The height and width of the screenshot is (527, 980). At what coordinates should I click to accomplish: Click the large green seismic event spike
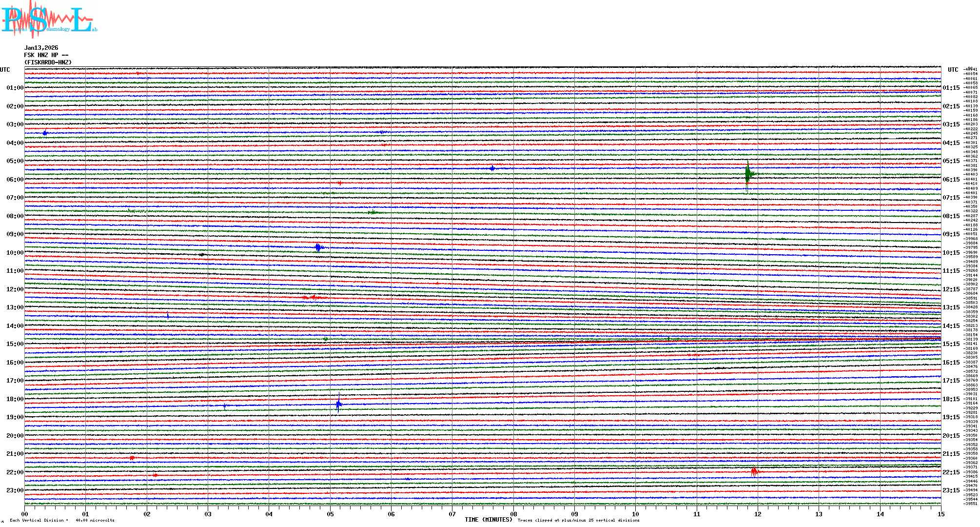pos(748,174)
